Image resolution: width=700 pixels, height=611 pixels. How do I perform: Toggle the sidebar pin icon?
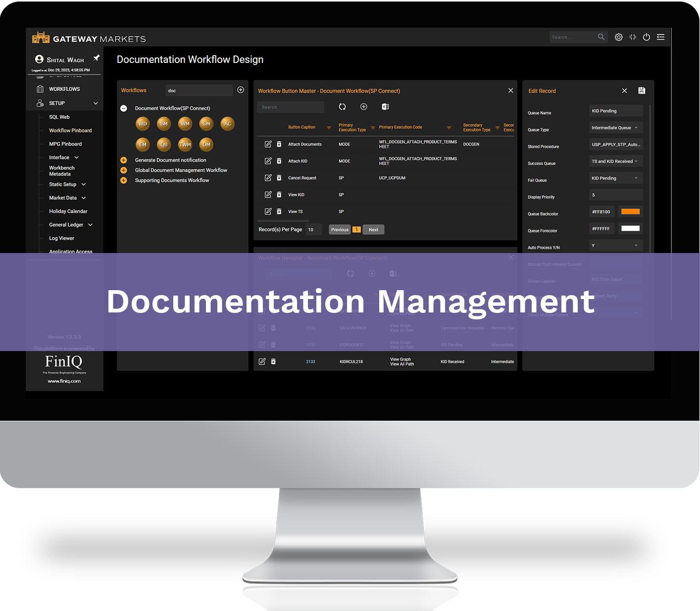97,58
